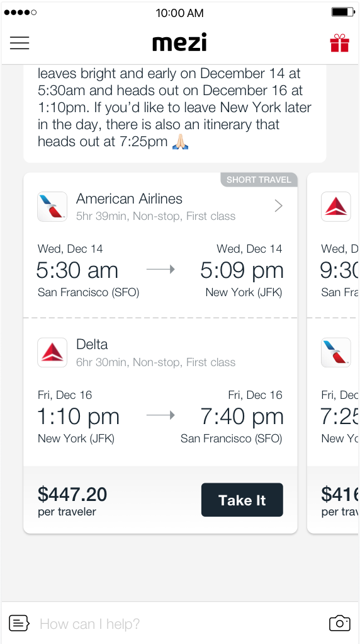
Task: Tap Delta logo on second itinerary card
Action: point(336,207)
